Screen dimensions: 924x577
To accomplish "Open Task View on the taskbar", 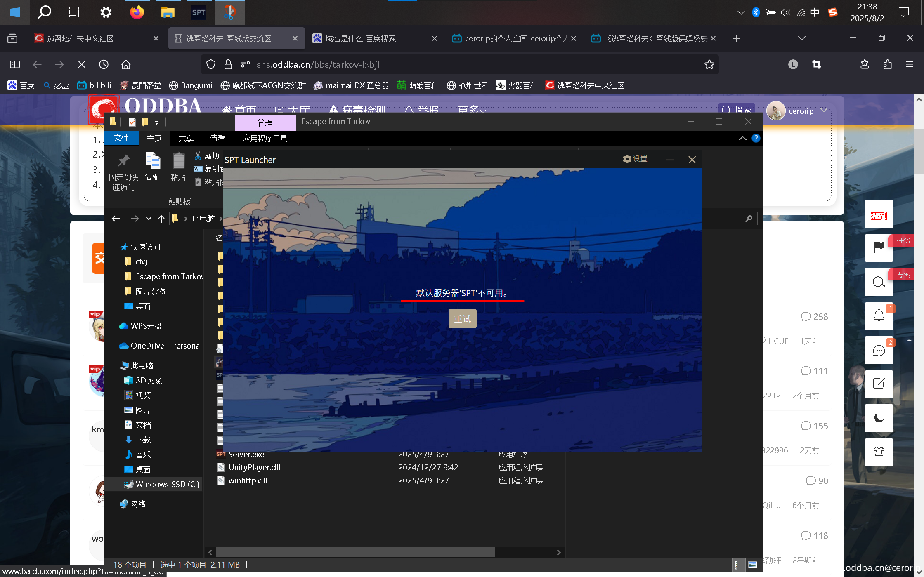I will pos(74,12).
